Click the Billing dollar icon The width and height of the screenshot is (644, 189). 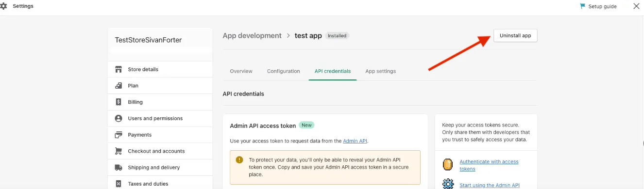coord(119,102)
